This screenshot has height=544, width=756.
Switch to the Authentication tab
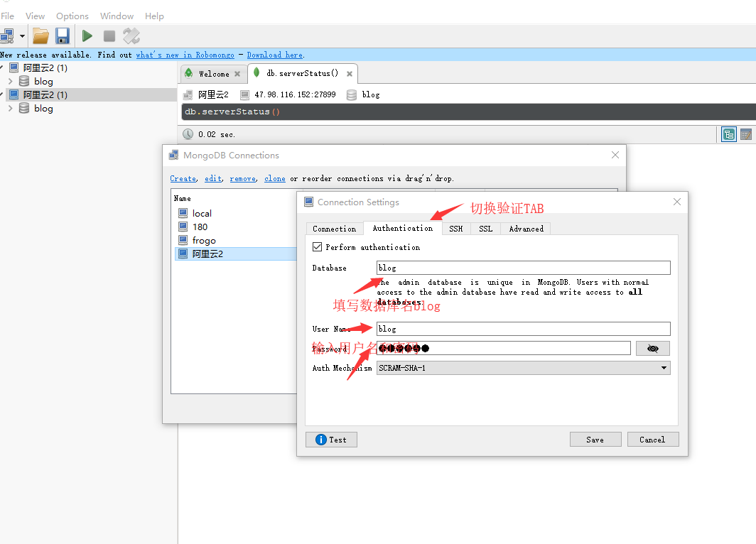pyautogui.click(x=403, y=228)
